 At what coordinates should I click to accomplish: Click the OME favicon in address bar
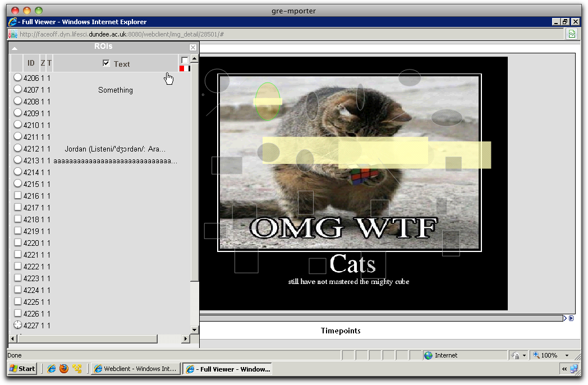click(13, 34)
